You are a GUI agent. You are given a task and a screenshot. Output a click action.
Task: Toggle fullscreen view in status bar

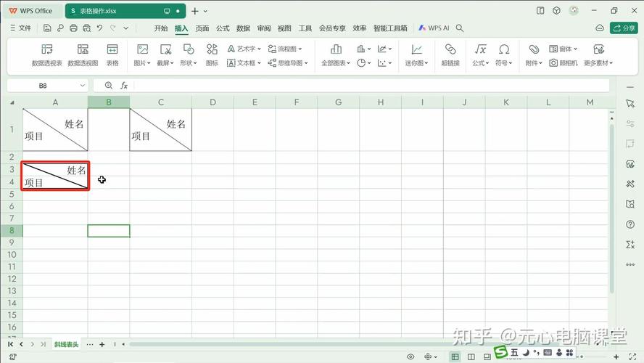pos(632,357)
